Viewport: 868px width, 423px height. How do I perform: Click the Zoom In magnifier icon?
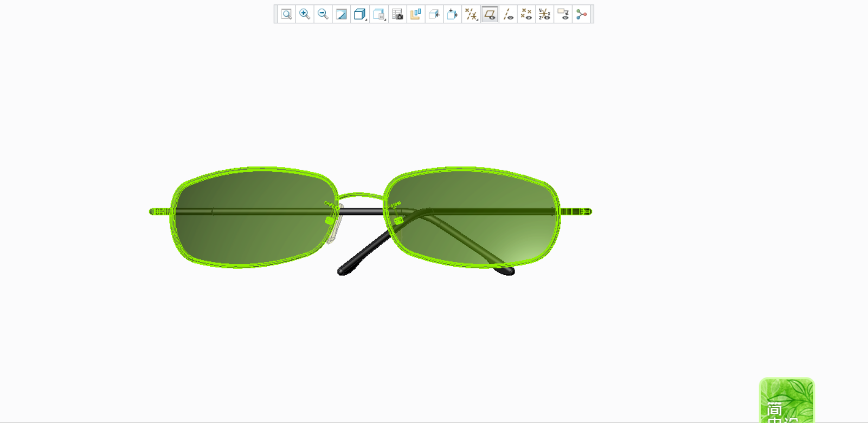tap(305, 14)
